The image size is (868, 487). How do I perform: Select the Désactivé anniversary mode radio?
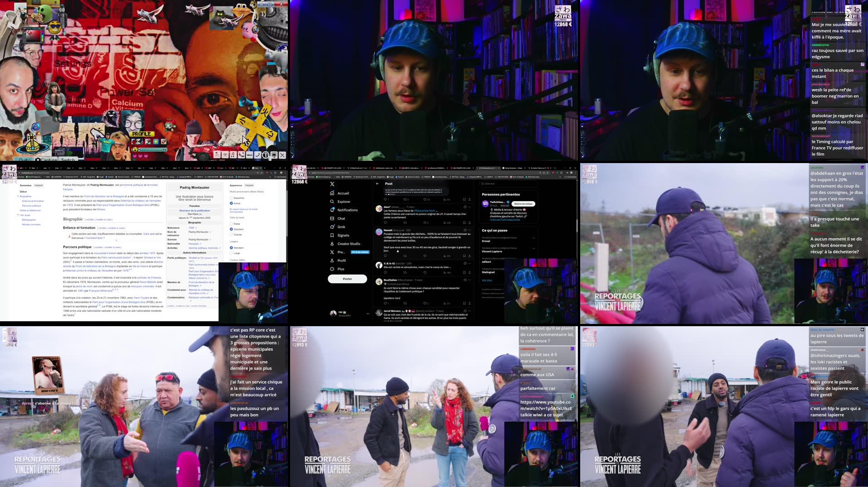pyautogui.click(x=231, y=198)
